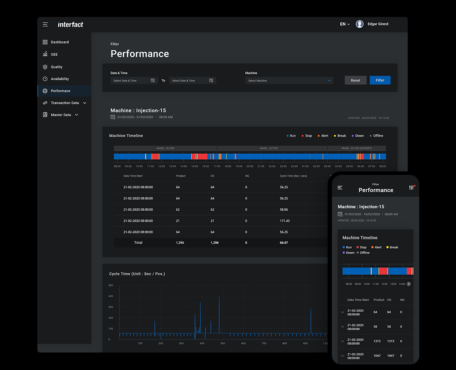
Task: Toggle Run legend on desktop timeline
Action: (291, 136)
